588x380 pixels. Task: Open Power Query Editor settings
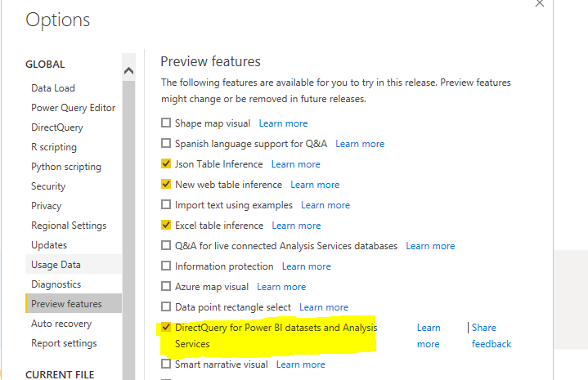coord(73,108)
